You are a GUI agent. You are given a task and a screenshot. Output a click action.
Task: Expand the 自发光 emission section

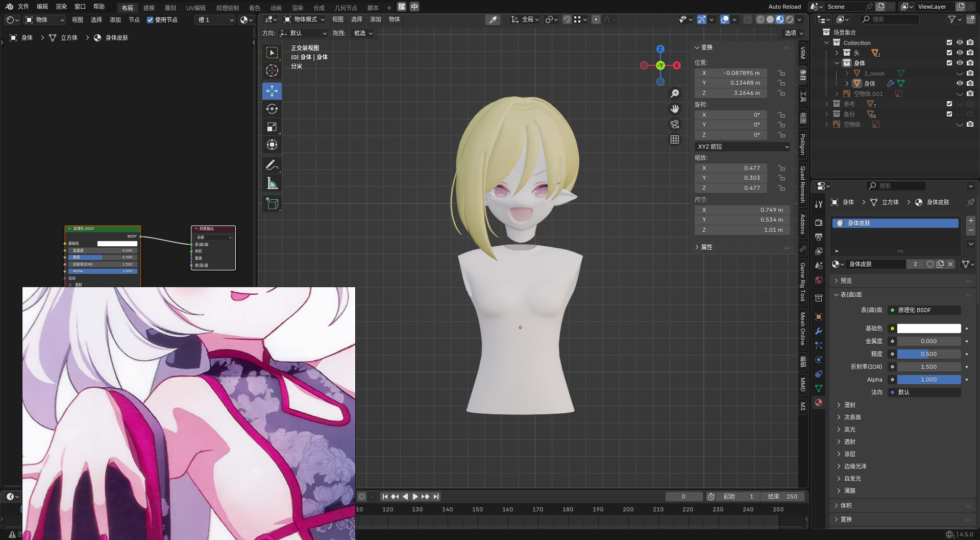click(852, 479)
